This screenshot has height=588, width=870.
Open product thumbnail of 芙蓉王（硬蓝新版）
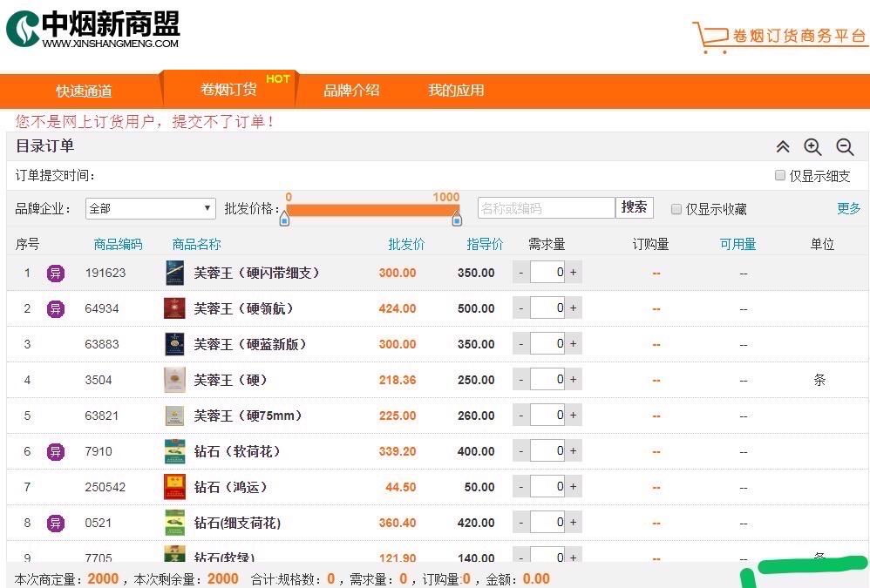(174, 344)
